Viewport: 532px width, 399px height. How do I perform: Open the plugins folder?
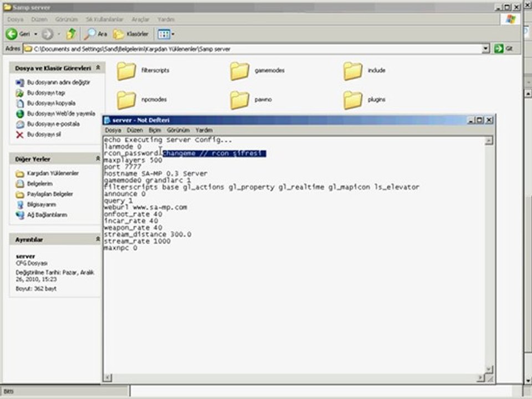(x=365, y=100)
